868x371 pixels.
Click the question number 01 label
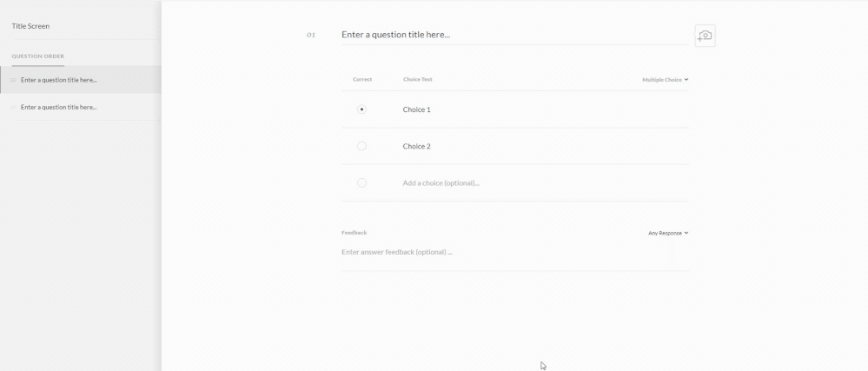point(311,35)
